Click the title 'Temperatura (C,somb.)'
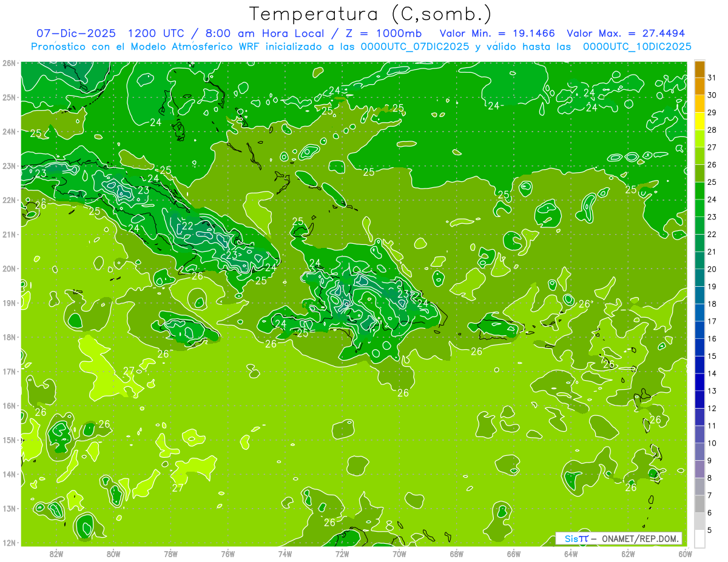 tap(371, 14)
